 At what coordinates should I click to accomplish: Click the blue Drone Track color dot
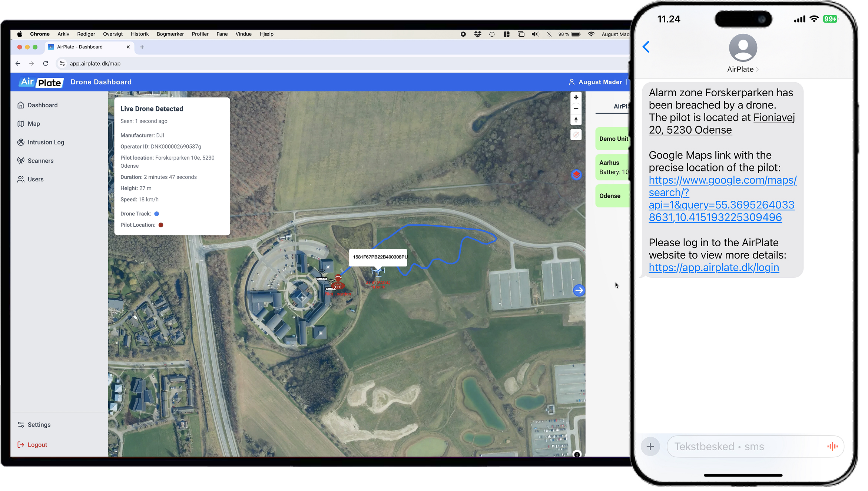pos(156,214)
